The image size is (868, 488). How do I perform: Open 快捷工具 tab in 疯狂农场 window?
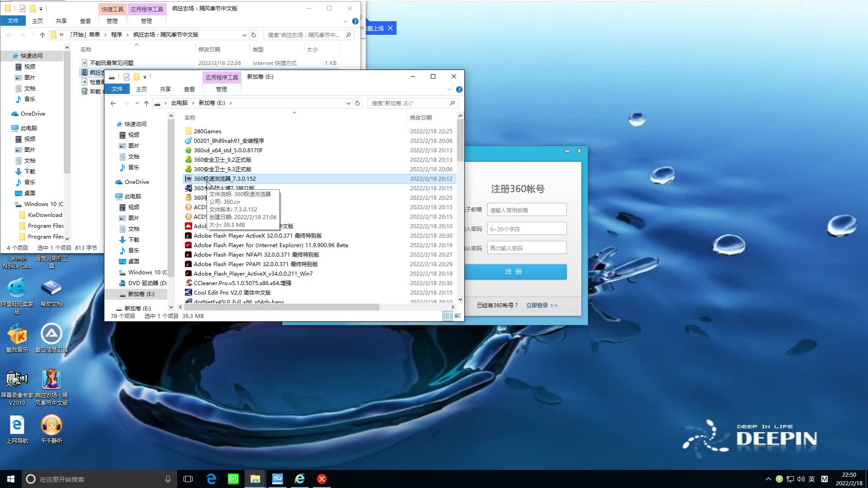pyautogui.click(x=112, y=9)
